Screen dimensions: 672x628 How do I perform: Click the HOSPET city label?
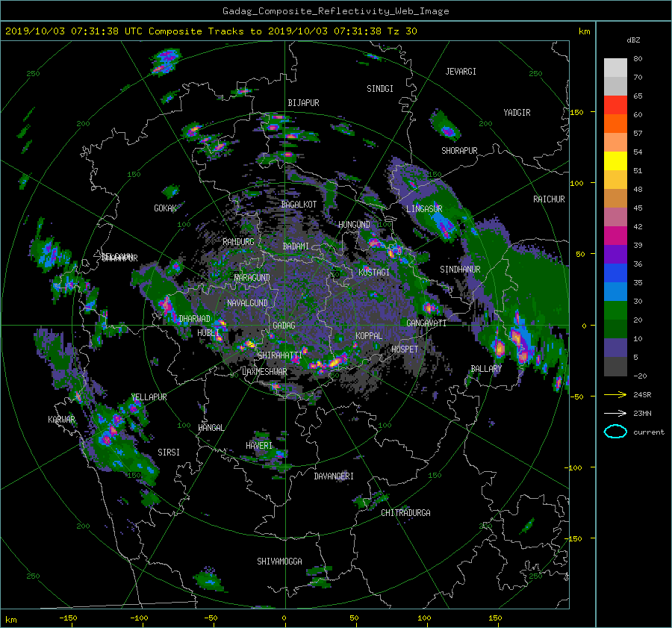pos(405,349)
